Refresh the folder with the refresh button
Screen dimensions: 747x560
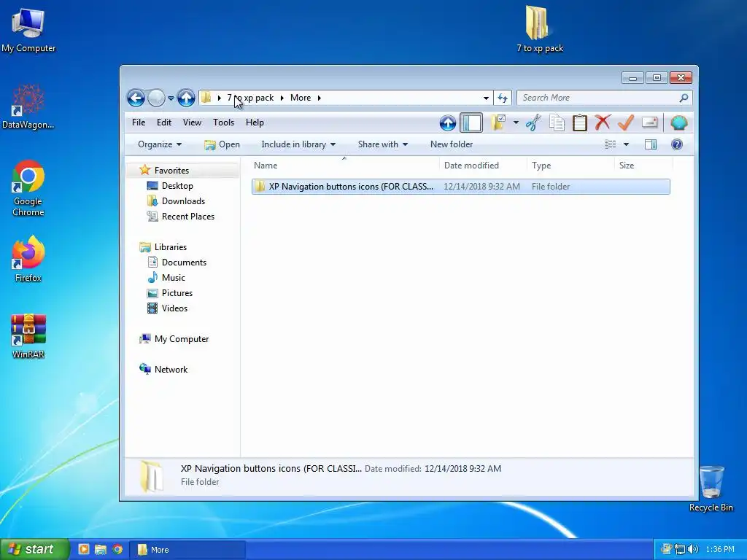(502, 98)
